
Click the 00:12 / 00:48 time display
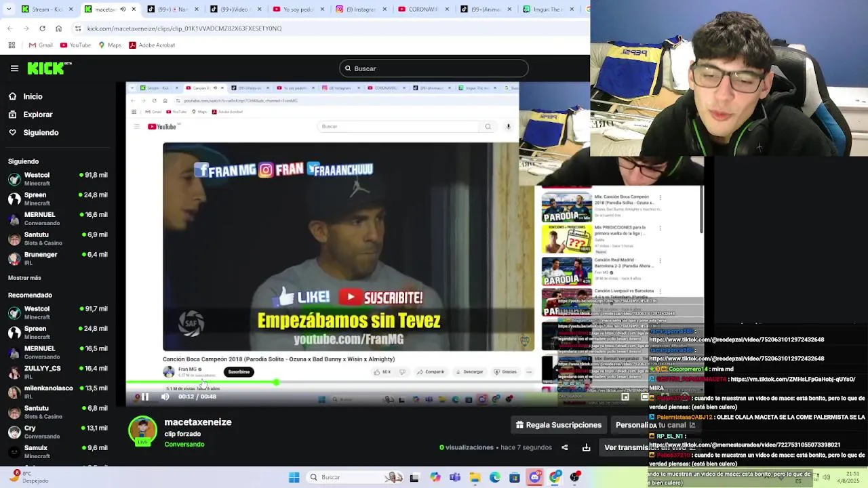pyautogui.click(x=197, y=396)
